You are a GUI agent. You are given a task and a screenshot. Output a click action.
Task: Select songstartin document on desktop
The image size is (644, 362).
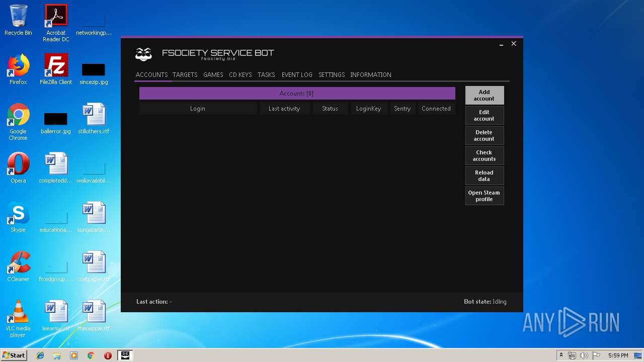pyautogui.click(x=94, y=217)
